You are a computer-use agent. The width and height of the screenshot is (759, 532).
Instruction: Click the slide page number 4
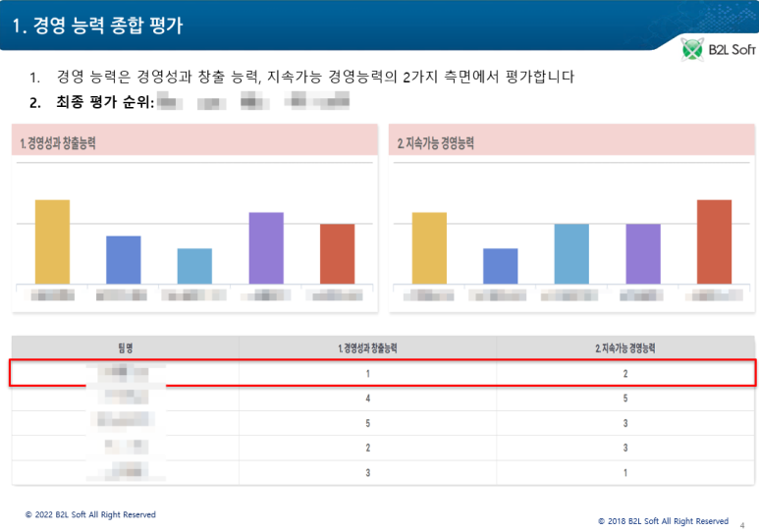(x=741, y=524)
